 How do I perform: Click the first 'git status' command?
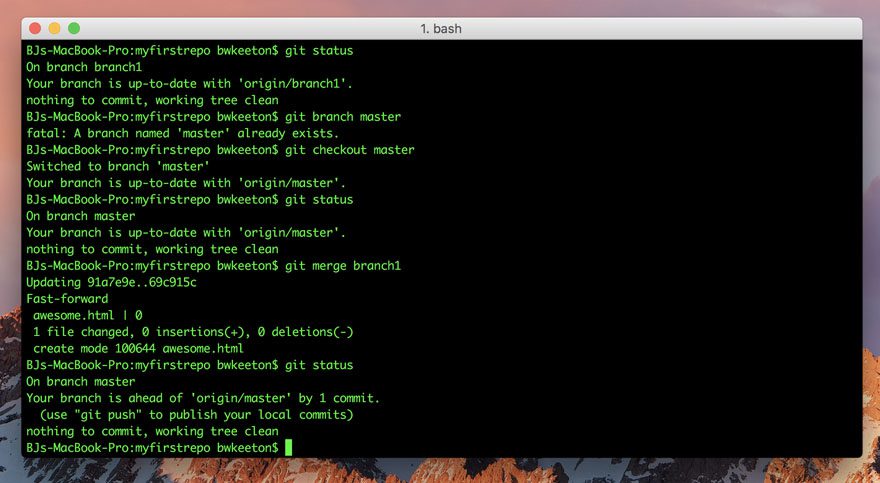click(x=319, y=50)
